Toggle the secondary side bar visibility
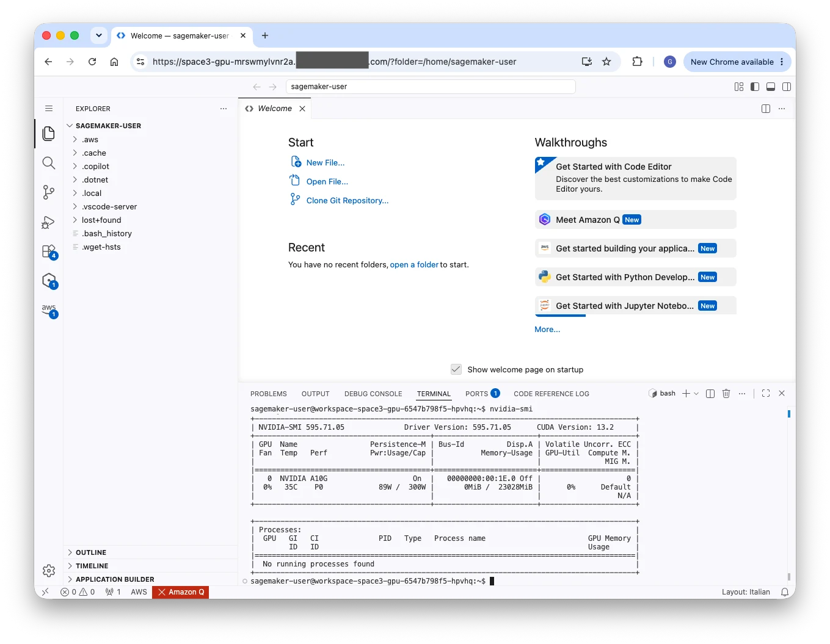 pyautogui.click(x=787, y=87)
